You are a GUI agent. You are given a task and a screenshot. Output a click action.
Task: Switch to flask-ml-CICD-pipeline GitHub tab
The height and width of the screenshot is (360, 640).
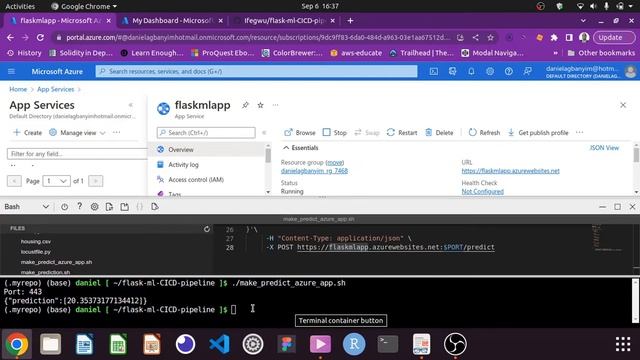click(x=284, y=20)
